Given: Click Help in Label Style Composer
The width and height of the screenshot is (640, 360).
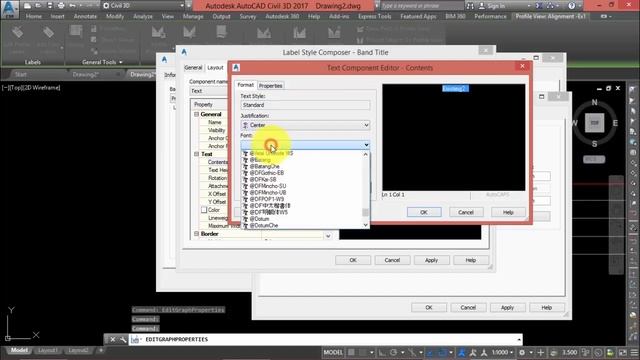Looking at the screenshot, I should tap(471, 260).
